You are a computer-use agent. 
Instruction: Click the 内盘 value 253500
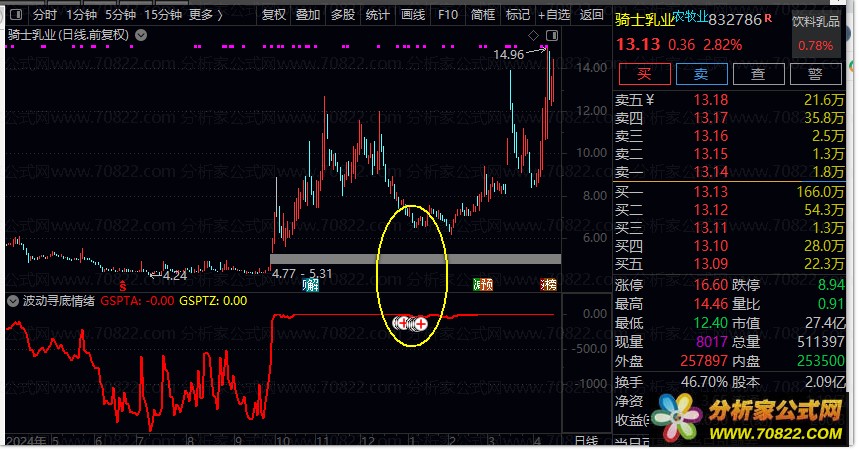click(821, 361)
